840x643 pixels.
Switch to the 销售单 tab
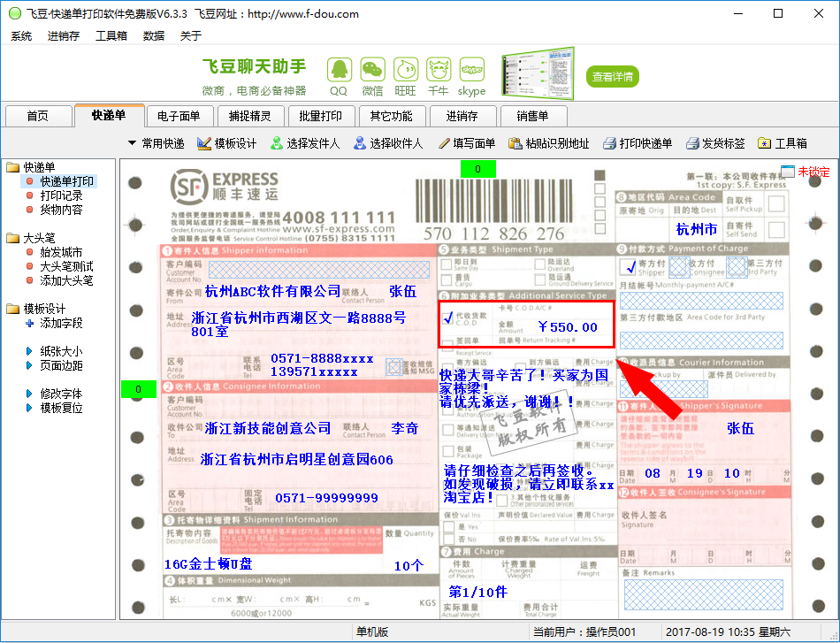click(x=532, y=116)
